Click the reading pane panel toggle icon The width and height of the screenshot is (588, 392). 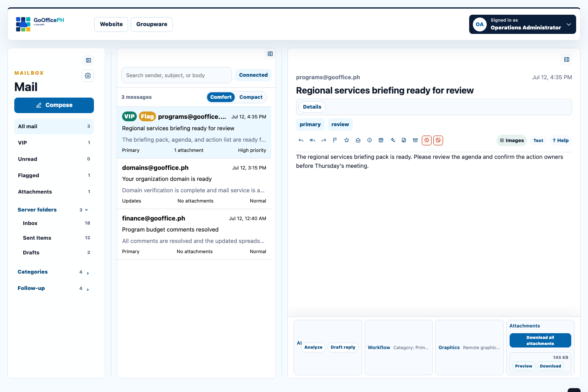pos(567,60)
